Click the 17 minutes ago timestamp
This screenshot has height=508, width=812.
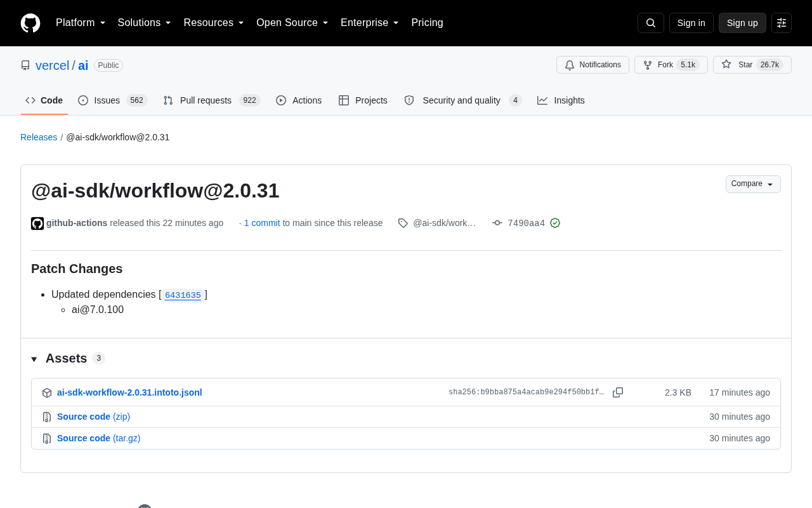tap(740, 392)
